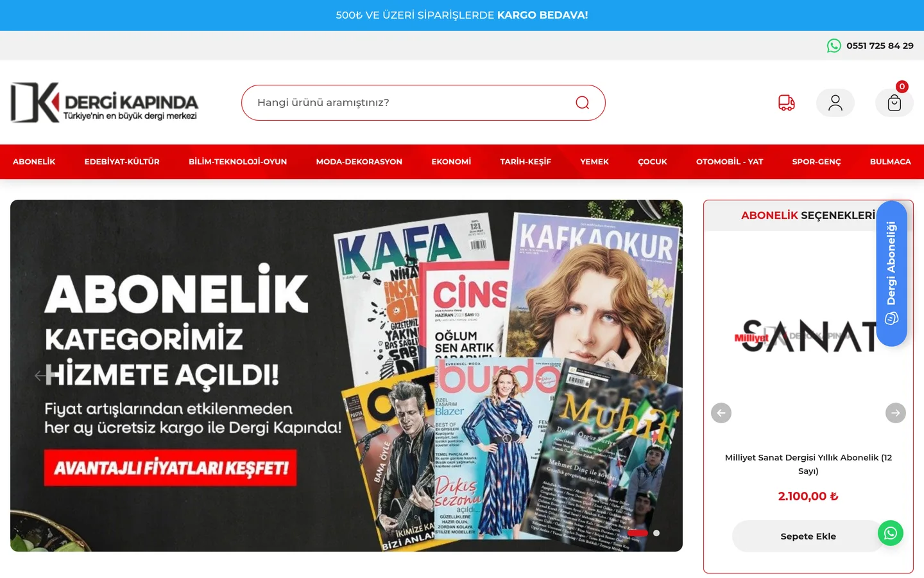Click the subscription banner image

coord(346,376)
